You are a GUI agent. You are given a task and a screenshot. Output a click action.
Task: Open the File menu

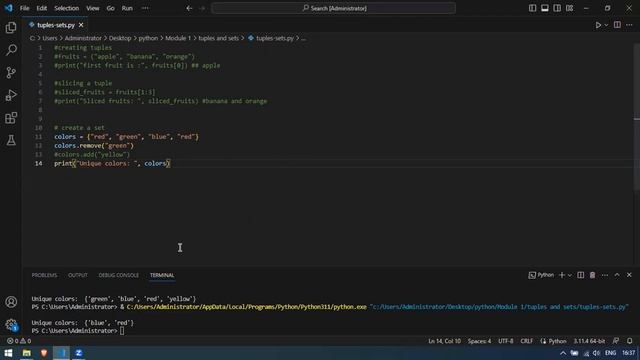[24, 8]
